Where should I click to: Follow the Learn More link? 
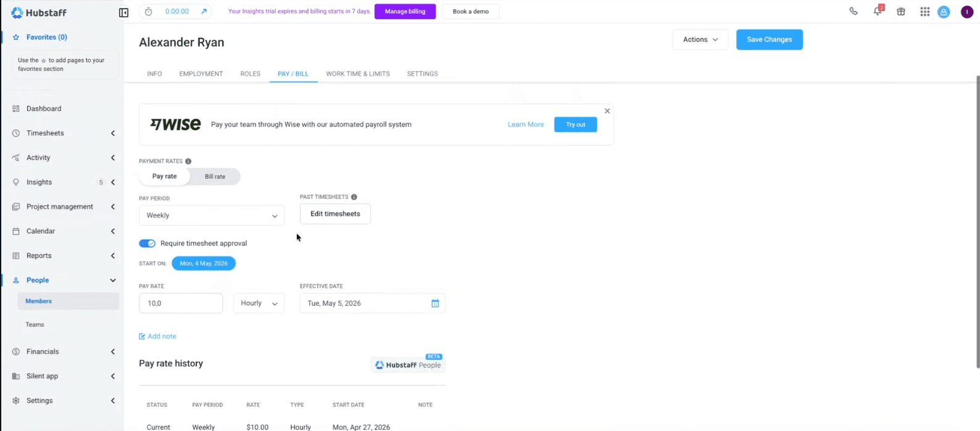tap(526, 125)
